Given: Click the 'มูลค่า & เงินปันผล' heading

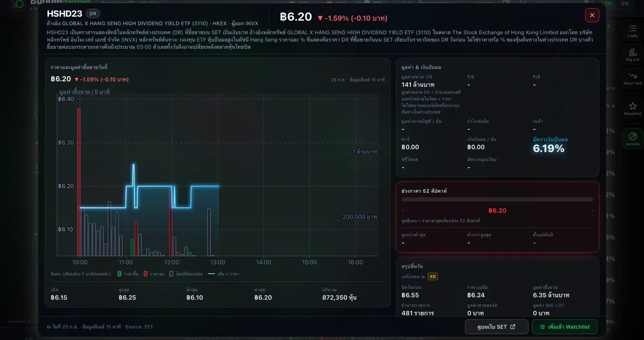Looking at the screenshot, I should click(421, 67).
